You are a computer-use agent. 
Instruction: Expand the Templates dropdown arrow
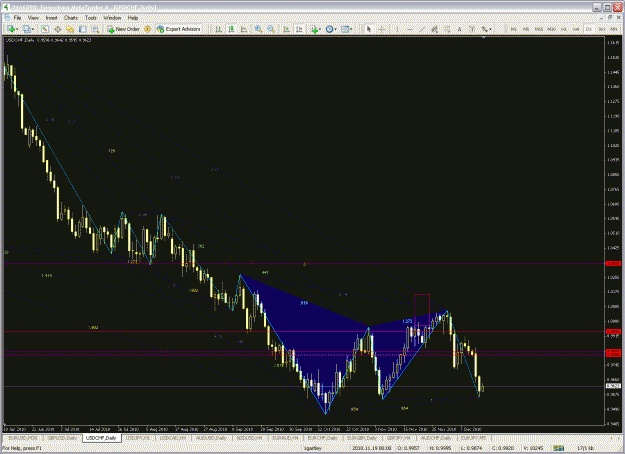point(351,29)
